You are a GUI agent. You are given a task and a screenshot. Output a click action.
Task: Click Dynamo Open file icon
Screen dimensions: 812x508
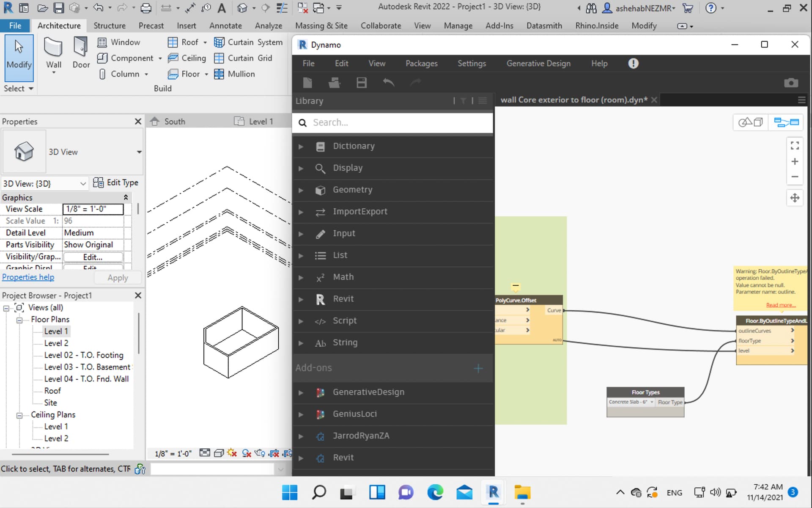point(335,83)
